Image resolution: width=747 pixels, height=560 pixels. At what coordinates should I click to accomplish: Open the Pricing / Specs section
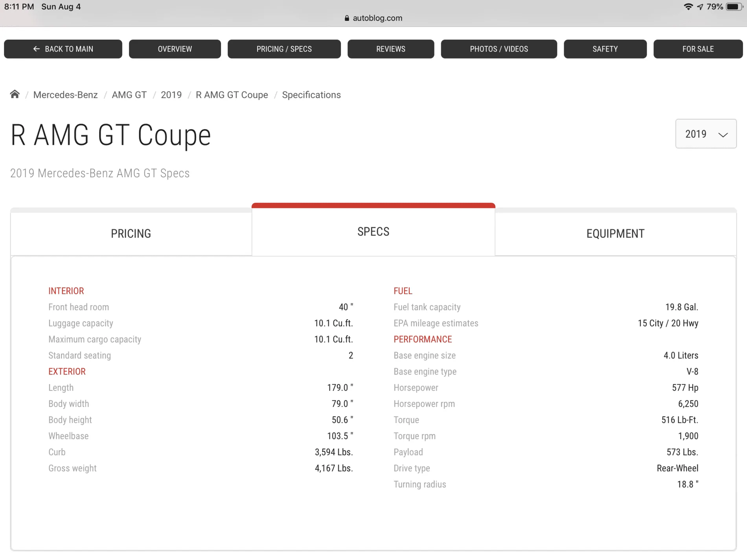284,49
